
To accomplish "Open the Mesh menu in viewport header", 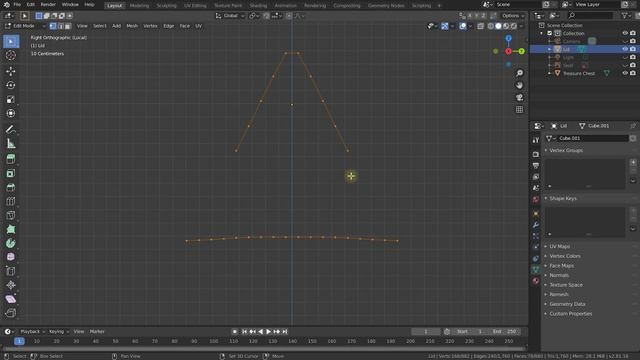I will tap(132, 26).
